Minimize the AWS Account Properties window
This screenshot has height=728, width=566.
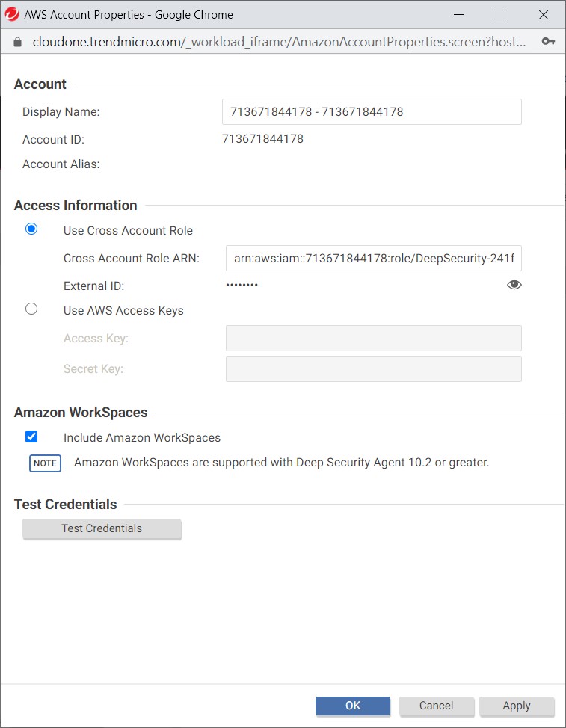(459, 15)
